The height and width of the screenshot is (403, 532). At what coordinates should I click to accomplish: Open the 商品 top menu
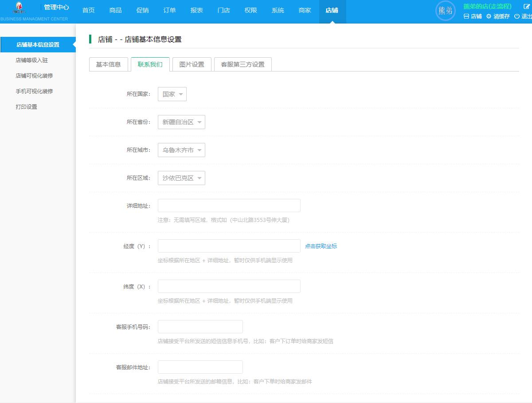tap(116, 10)
